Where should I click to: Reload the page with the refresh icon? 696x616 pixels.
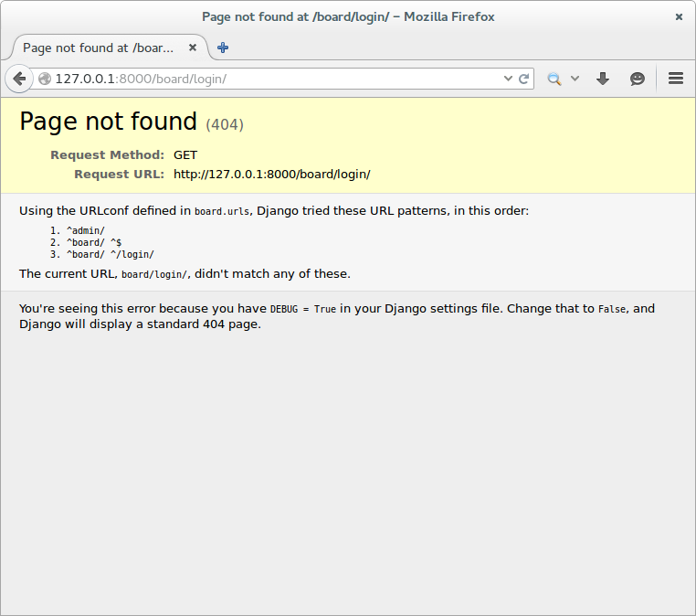[x=523, y=79]
